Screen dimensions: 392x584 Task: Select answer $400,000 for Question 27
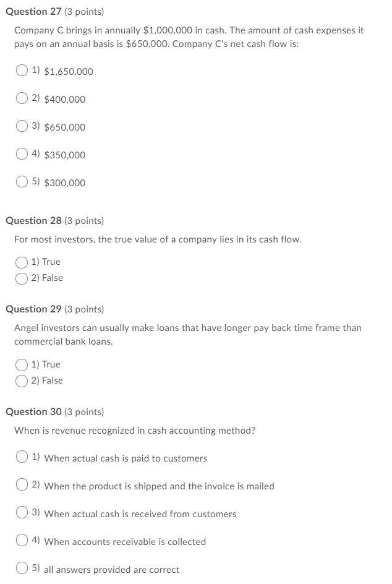[x=20, y=99]
